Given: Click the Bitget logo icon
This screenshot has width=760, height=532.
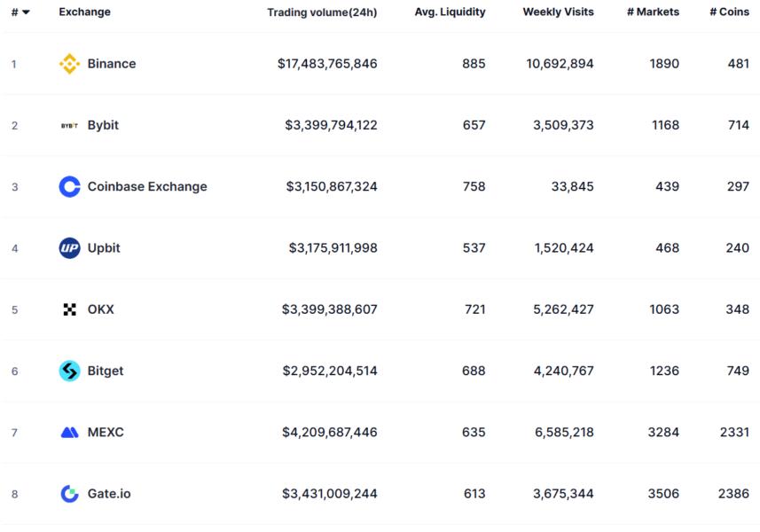Looking at the screenshot, I should coord(69,371).
